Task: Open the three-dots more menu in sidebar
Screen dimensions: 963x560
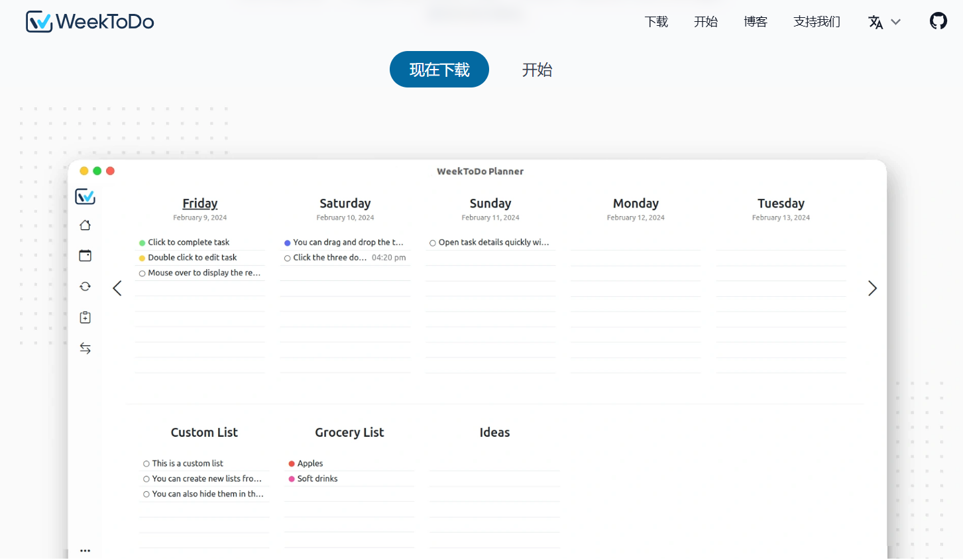Action: 85,551
